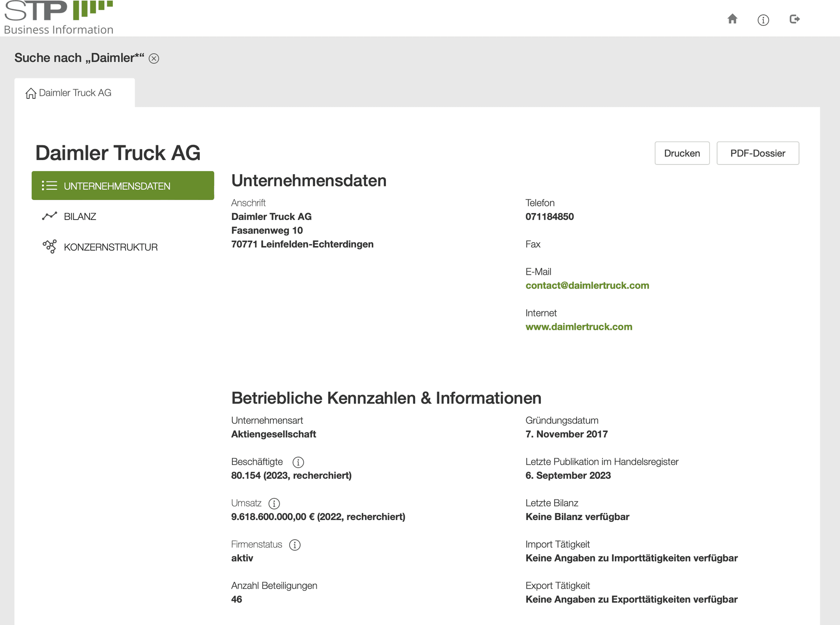
Task: Click the address line Fasanenweg 10
Action: click(267, 230)
